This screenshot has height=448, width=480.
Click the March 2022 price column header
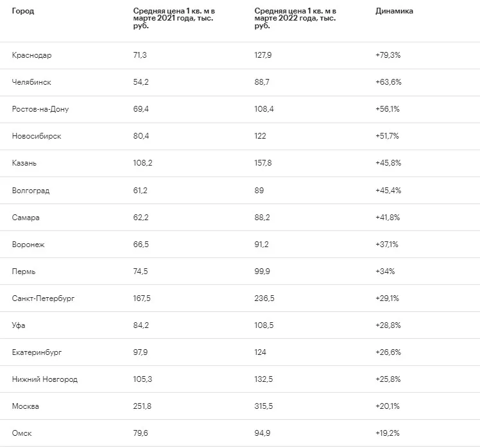[295, 19]
